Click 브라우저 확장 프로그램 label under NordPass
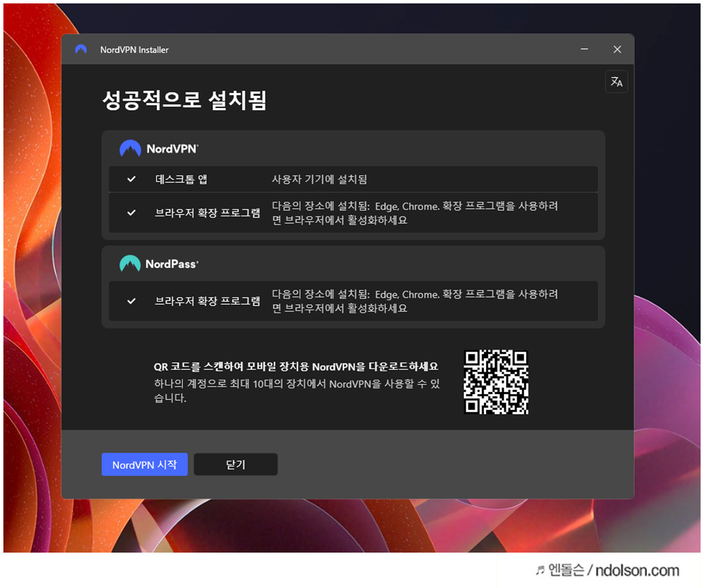 point(208,301)
